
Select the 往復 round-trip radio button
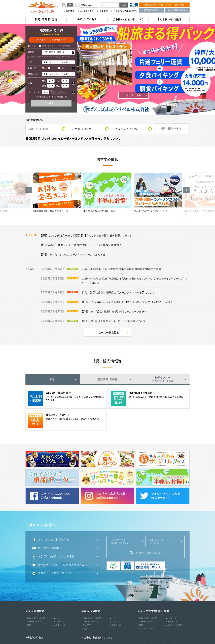click(40, 46)
